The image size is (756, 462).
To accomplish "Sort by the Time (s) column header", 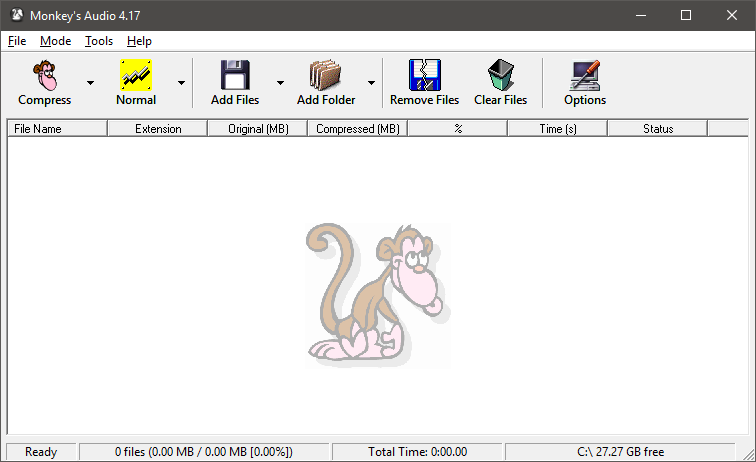I will 558,129.
